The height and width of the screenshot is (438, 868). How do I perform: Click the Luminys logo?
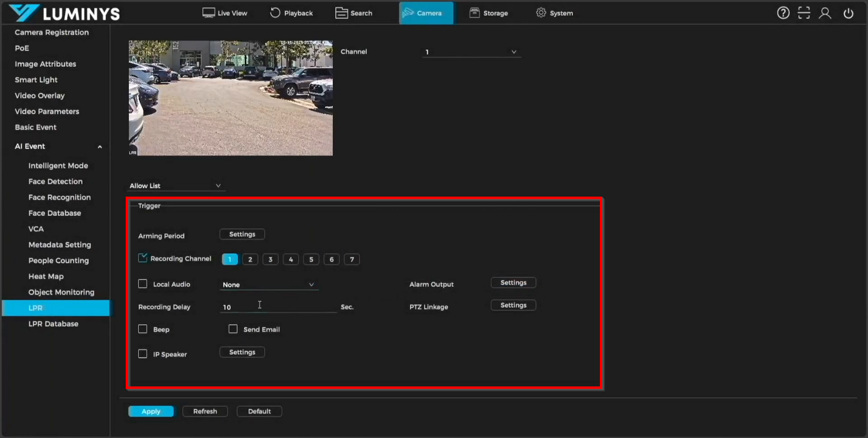64,12
